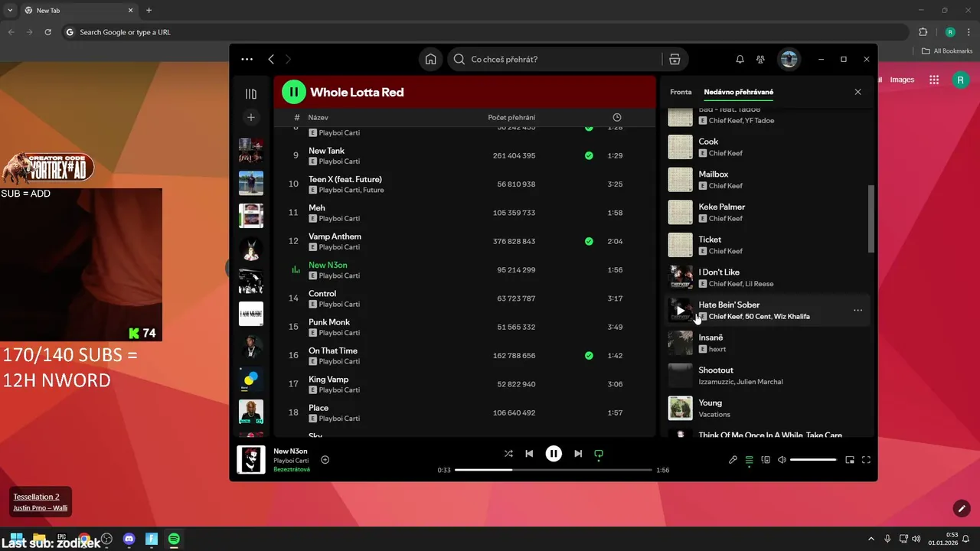Open Google apps grid in Chrome page

[934, 80]
